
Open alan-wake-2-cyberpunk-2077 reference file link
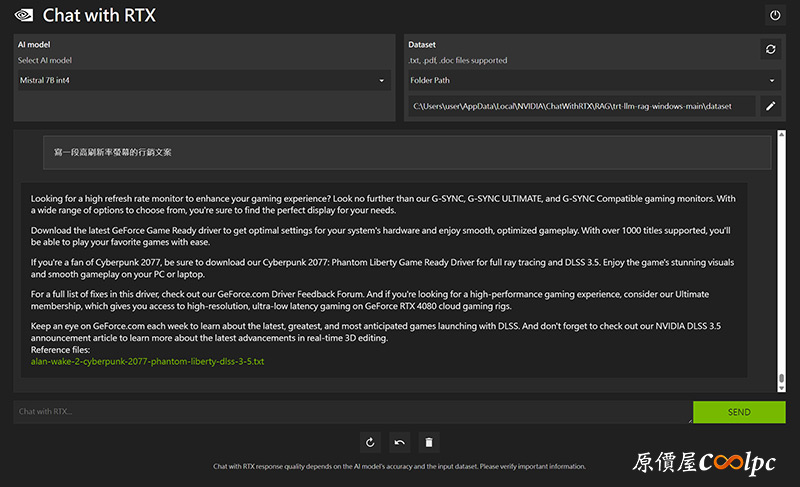click(x=147, y=361)
